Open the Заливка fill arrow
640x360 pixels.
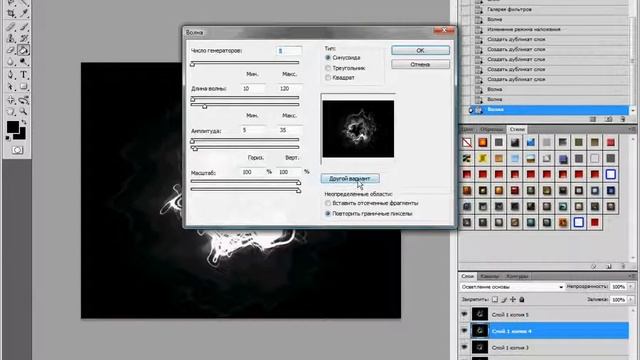[x=631, y=300]
